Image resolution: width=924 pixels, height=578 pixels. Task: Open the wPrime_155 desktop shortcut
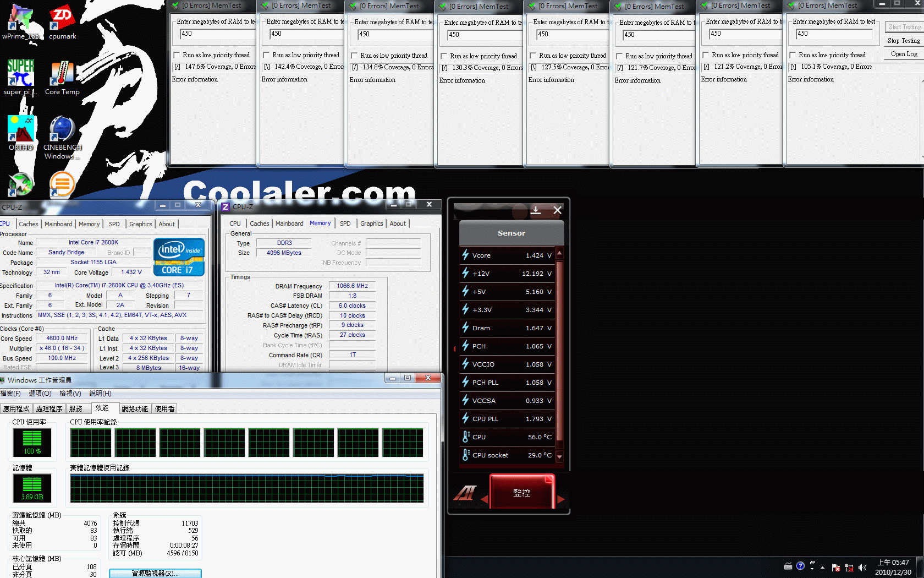pyautogui.click(x=20, y=22)
